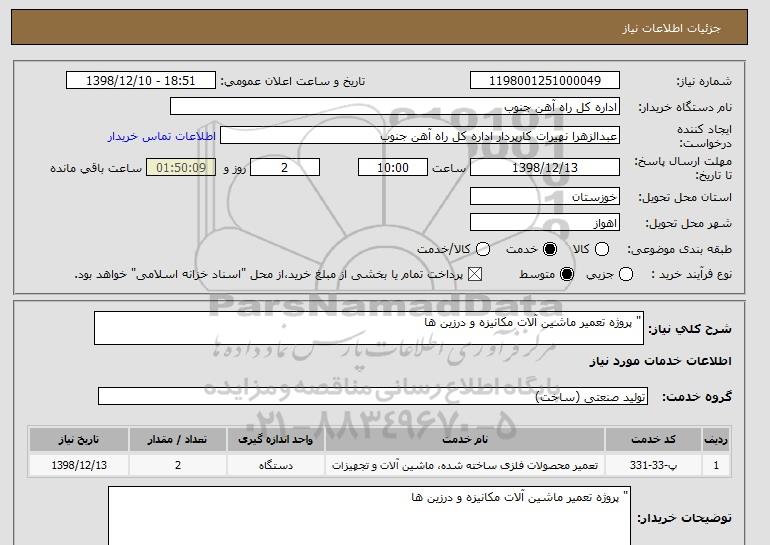Click the general need description text box
Screen dimensions: 770x545
(x=369, y=328)
